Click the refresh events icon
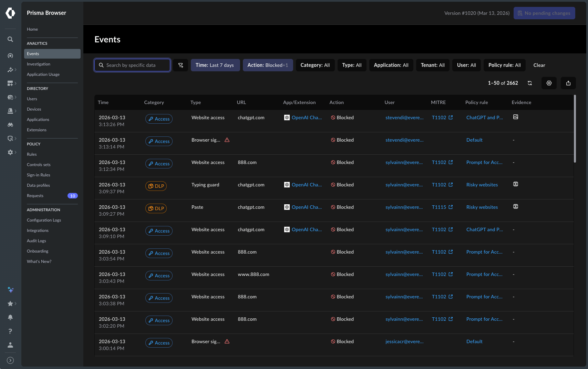588x369 pixels. [x=530, y=83]
